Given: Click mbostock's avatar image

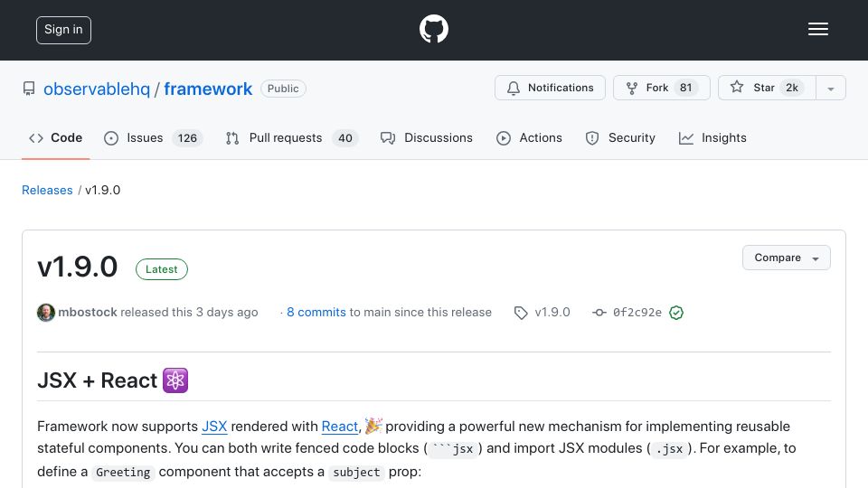Looking at the screenshot, I should point(46,313).
